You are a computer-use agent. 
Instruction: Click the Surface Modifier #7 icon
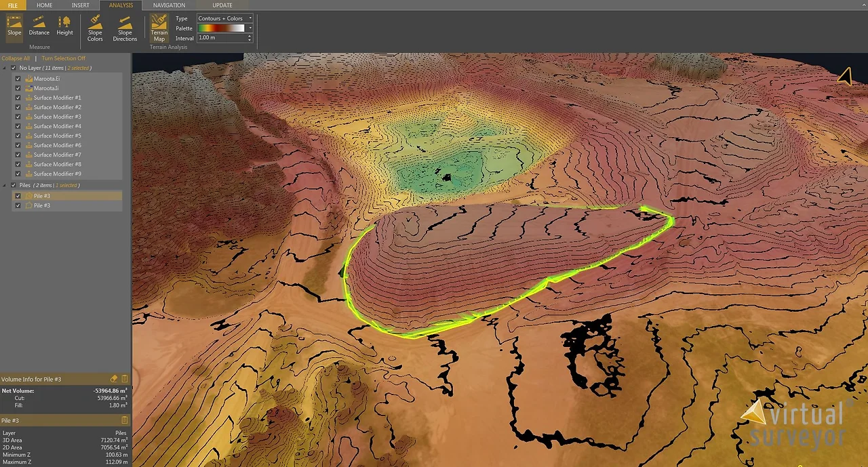(x=28, y=155)
